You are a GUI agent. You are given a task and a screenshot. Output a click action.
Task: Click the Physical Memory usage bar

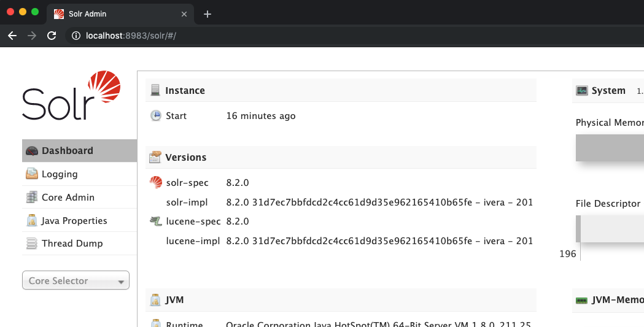pyautogui.click(x=610, y=148)
